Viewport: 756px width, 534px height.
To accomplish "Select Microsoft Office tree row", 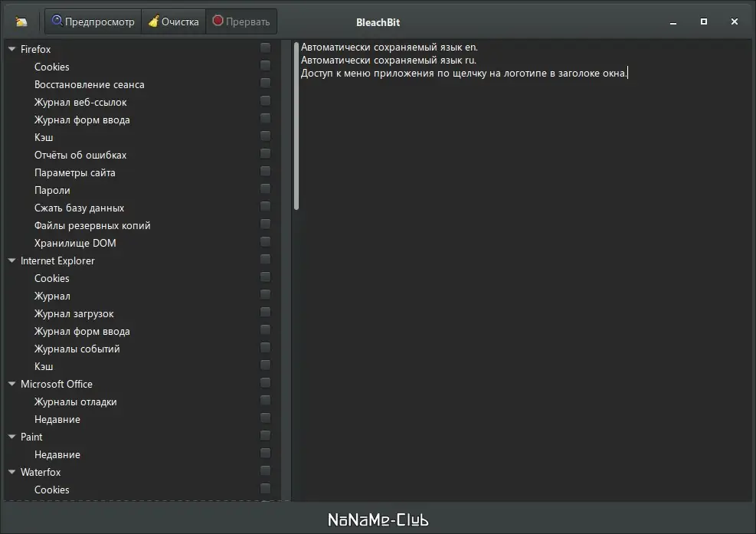I will click(142, 384).
